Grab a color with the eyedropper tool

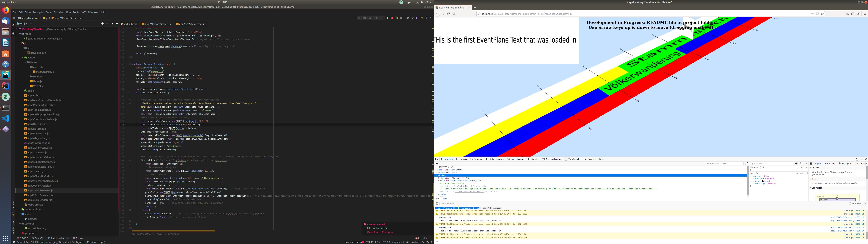746,164
